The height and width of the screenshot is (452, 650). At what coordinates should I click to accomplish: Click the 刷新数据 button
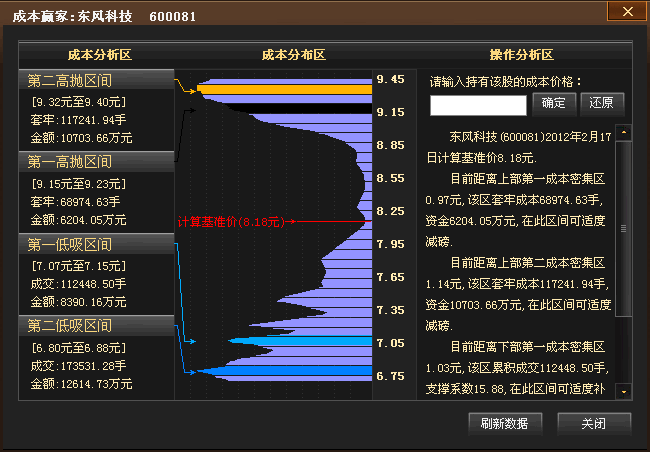[x=504, y=423]
